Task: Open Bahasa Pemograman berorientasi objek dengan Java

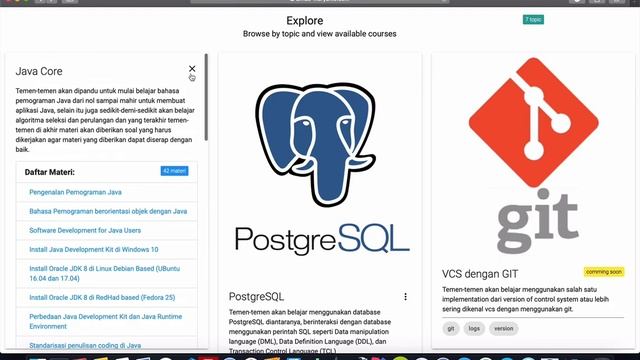Action: (x=108, y=211)
